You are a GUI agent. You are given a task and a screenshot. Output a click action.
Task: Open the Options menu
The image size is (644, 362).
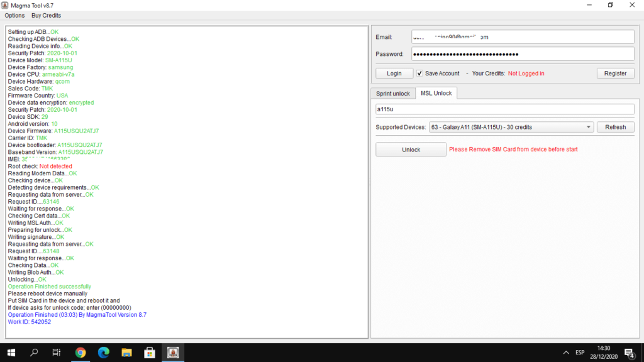[14, 16]
